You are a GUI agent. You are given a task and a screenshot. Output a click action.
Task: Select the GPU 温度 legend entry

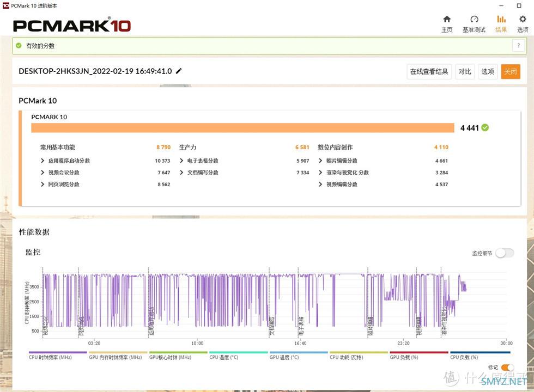point(299,356)
